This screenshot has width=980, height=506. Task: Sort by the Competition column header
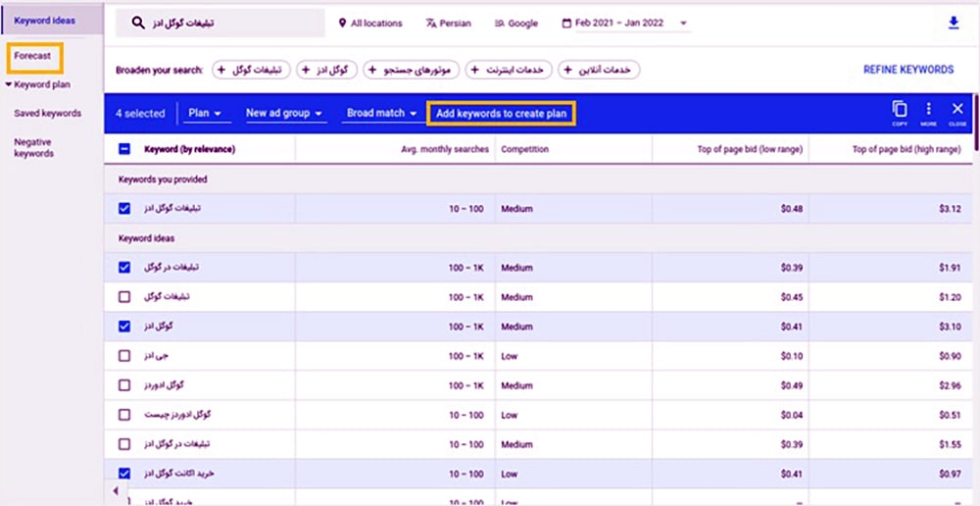[525, 149]
